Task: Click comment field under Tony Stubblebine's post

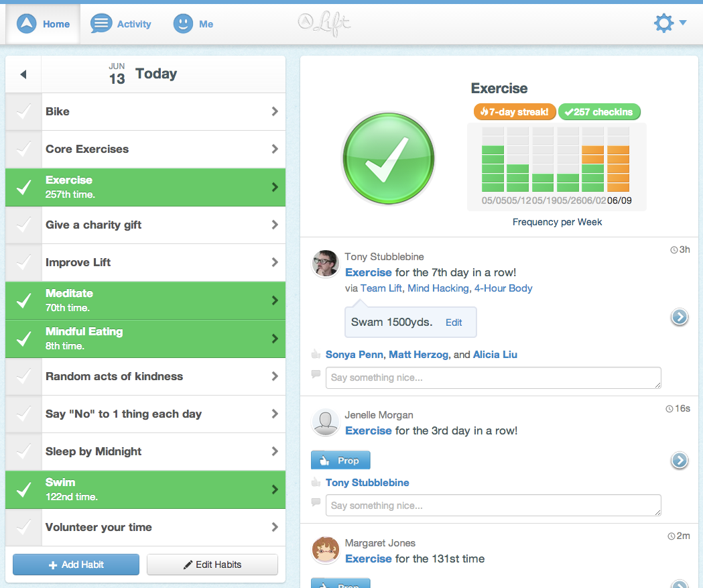Action: coord(493,377)
